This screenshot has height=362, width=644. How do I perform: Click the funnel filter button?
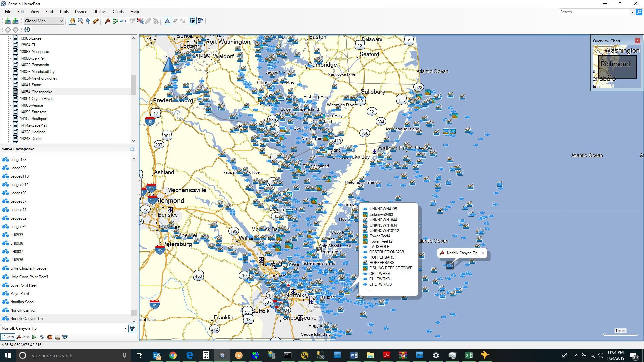click(132, 328)
